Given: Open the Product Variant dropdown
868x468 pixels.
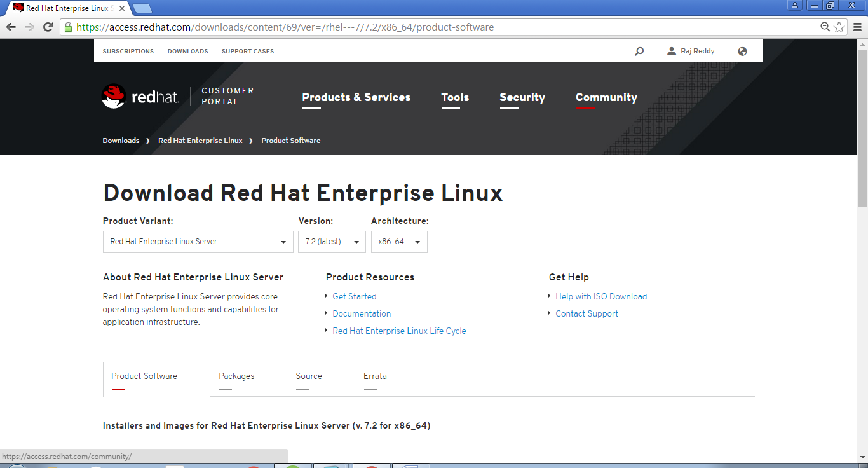Looking at the screenshot, I should 198,242.
